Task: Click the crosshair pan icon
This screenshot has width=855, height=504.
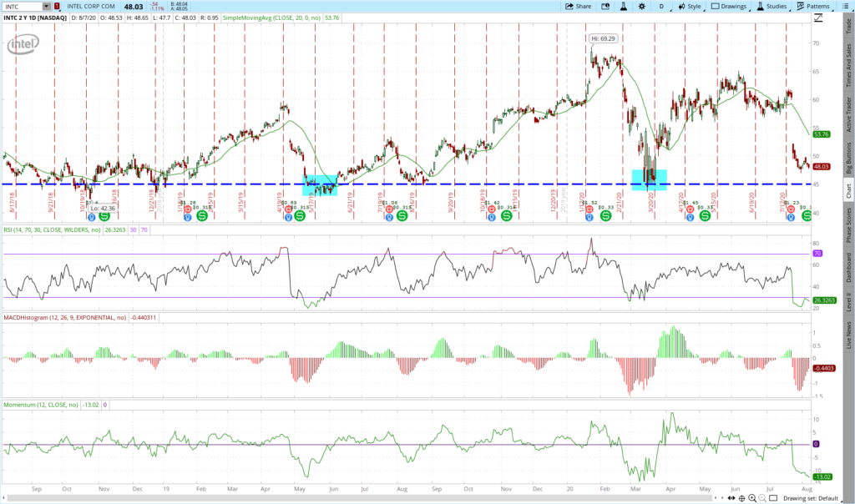Action: coord(741,498)
